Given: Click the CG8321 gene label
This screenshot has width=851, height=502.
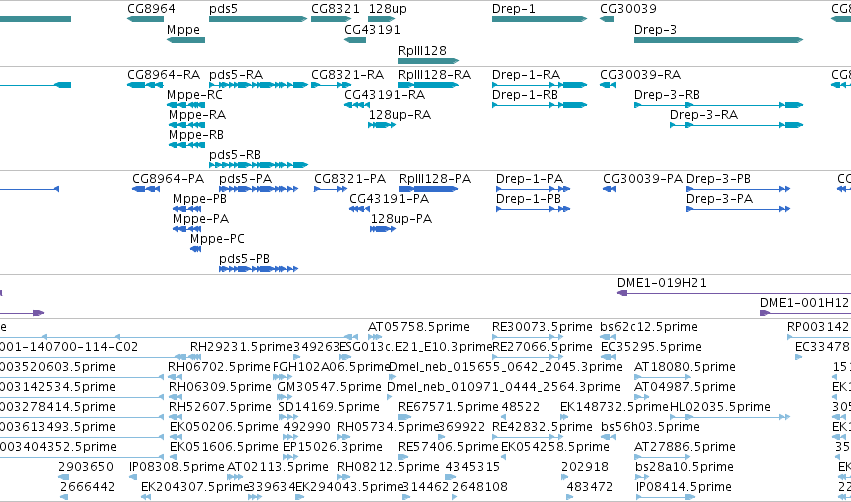Looking at the screenshot, I should (x=335, y=9).
